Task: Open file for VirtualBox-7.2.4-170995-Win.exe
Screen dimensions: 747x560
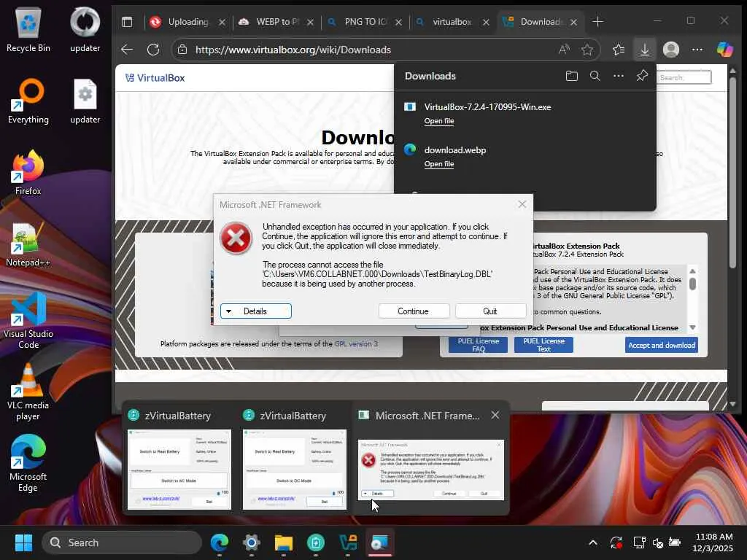Action: tap(438, 121)
